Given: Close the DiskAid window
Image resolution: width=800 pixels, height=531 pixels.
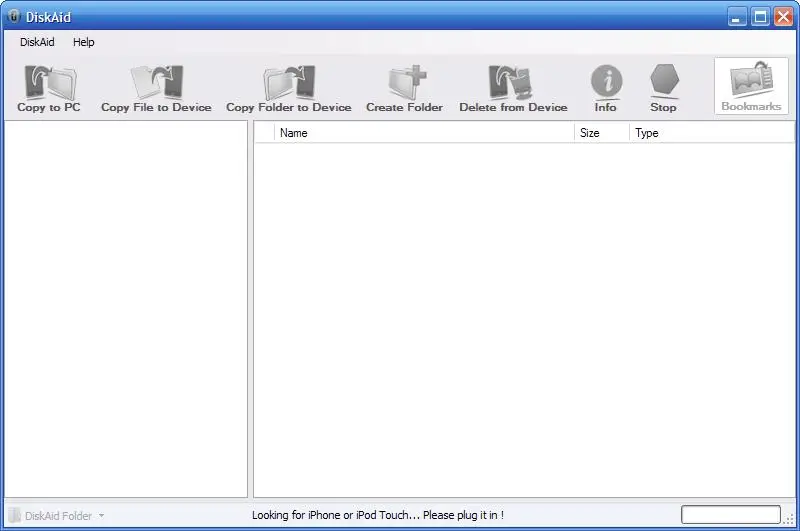Looking at the screenshot, I should click(x=784, y=17).
